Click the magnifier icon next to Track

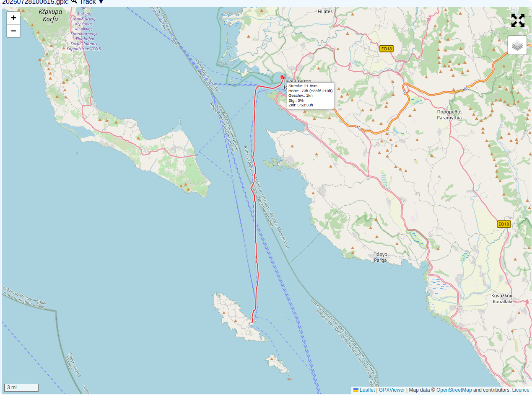(x=74, y=2)
